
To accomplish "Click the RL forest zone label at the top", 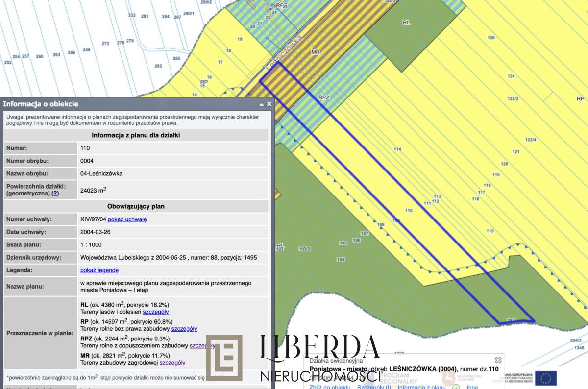I will click(406, 23).
